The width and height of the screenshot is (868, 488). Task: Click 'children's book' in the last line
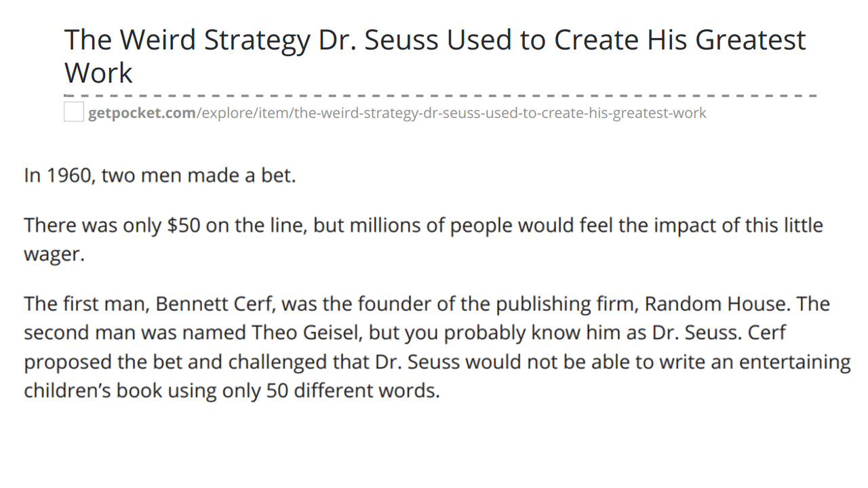click(93, 391)
